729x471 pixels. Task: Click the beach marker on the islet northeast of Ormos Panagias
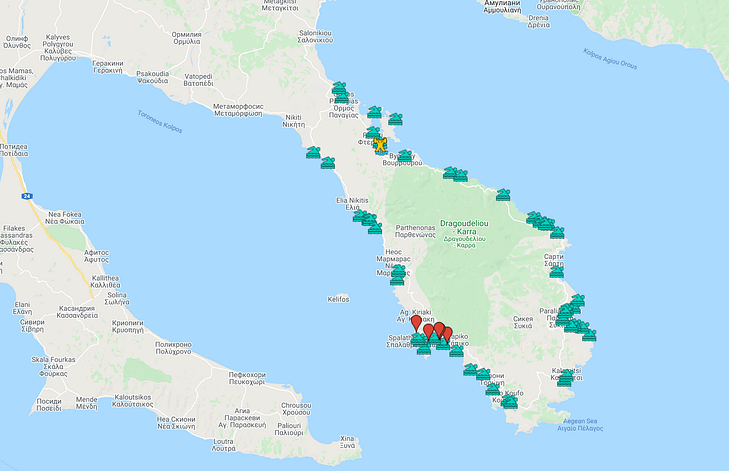pos(395,119)
